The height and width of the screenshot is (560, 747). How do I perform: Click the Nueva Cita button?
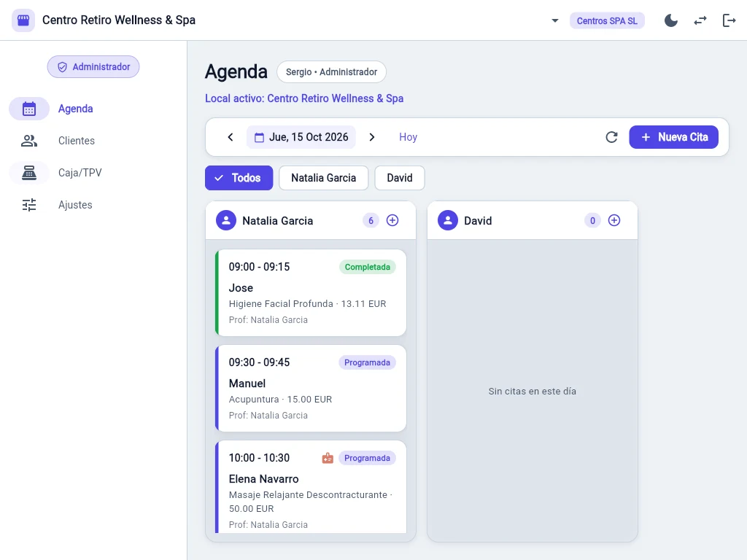coord(673,137)
